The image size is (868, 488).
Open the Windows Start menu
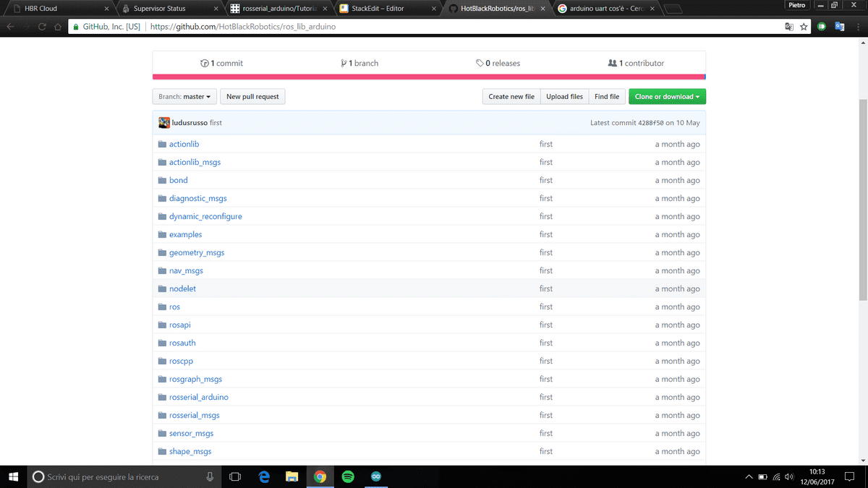[x=14, y=477]
